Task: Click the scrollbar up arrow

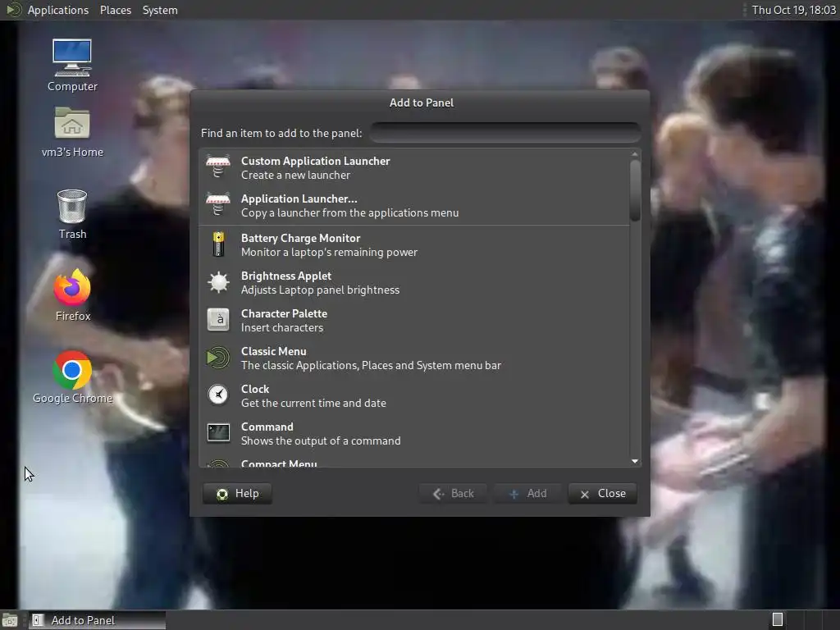Action: click(x=635, y=154)
